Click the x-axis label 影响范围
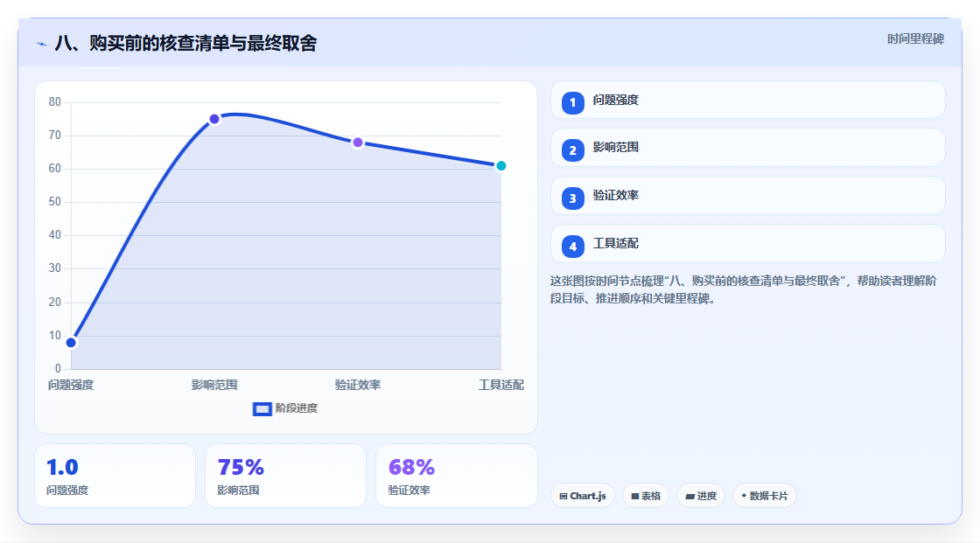 (214, 385)
